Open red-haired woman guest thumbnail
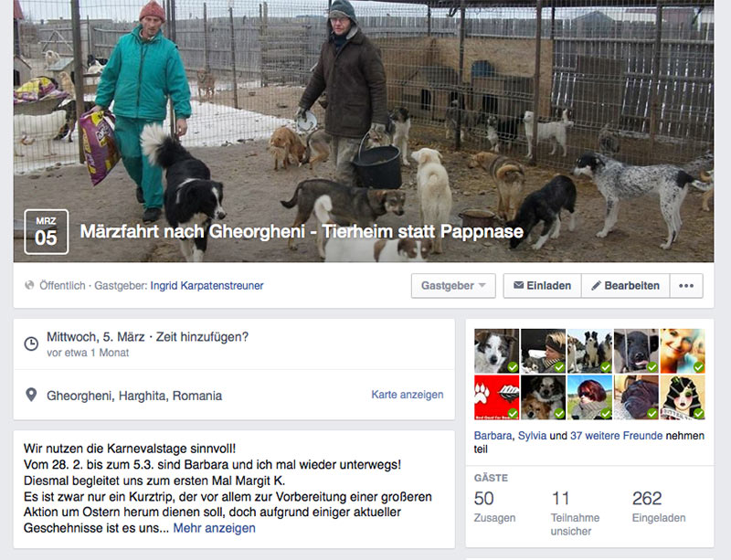This screenshot has width=731, height=560. click(589, 397)
